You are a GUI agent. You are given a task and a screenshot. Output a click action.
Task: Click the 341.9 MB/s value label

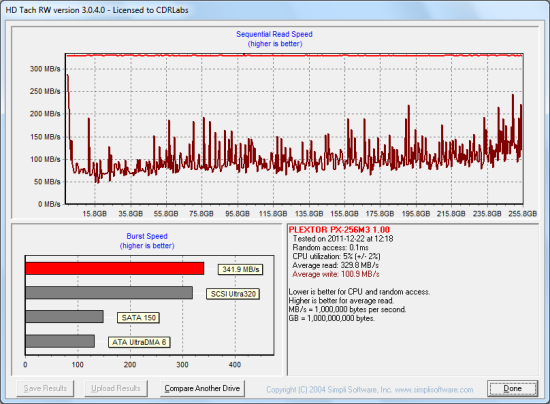240,269
